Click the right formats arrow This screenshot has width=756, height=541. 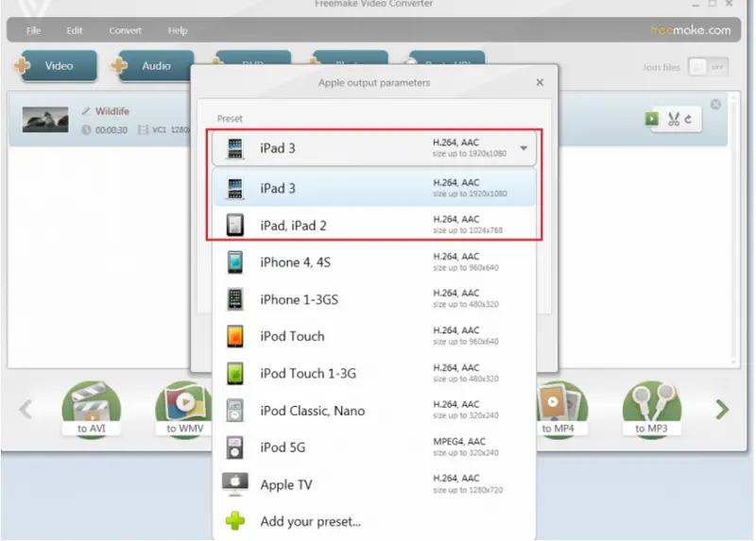point(722,410)
